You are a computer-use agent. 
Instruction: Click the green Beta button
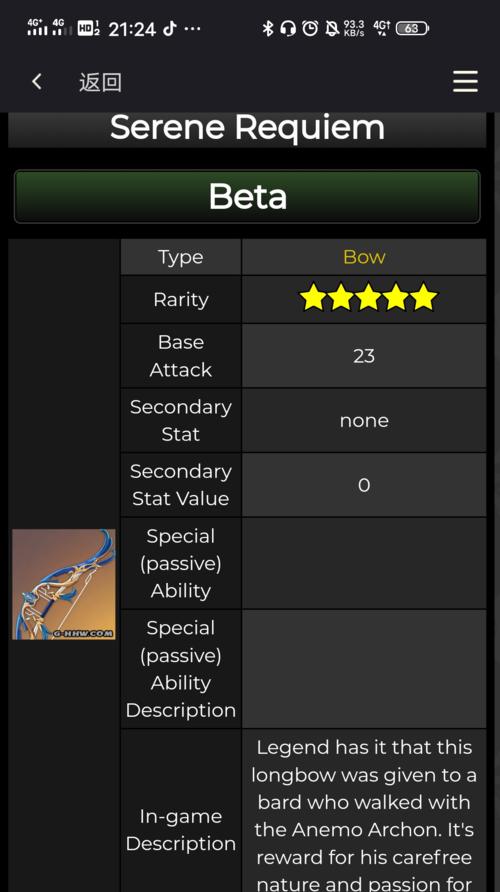coord(247,196)
